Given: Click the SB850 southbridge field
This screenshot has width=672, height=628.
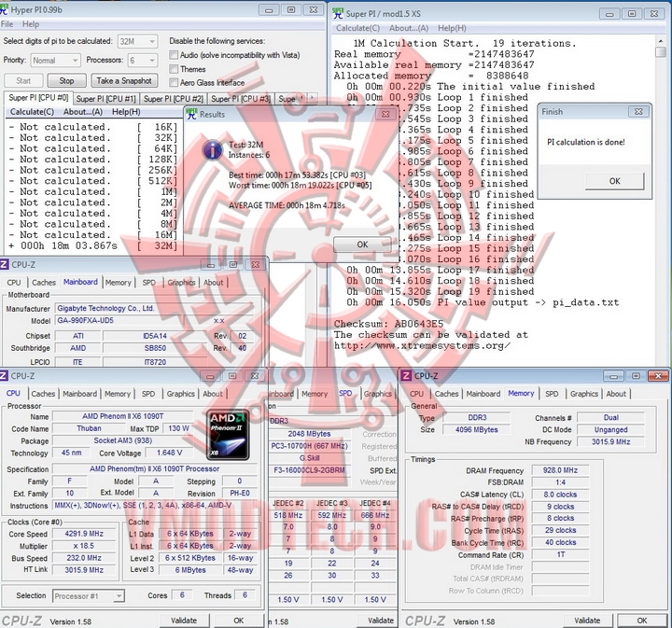Looking at the screenshot, I should [x=155, y=348].
